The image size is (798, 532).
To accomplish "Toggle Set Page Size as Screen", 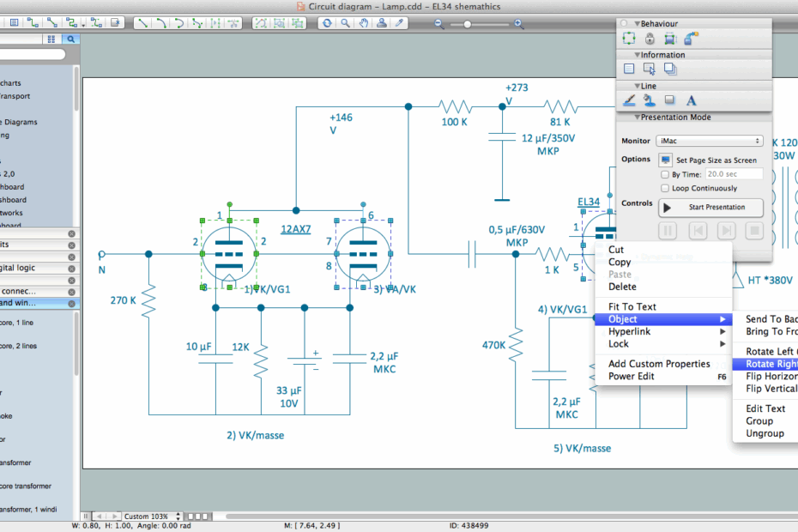I will coord(665,159).
